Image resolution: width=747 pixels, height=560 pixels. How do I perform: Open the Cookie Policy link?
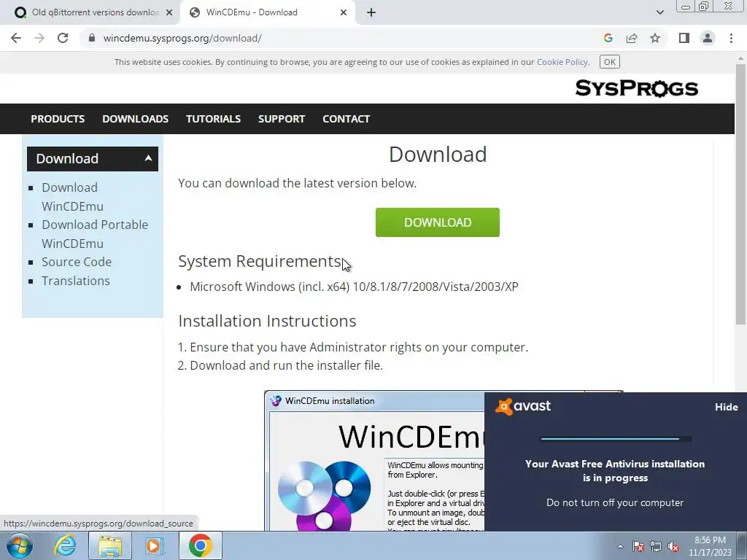(562, 62)
